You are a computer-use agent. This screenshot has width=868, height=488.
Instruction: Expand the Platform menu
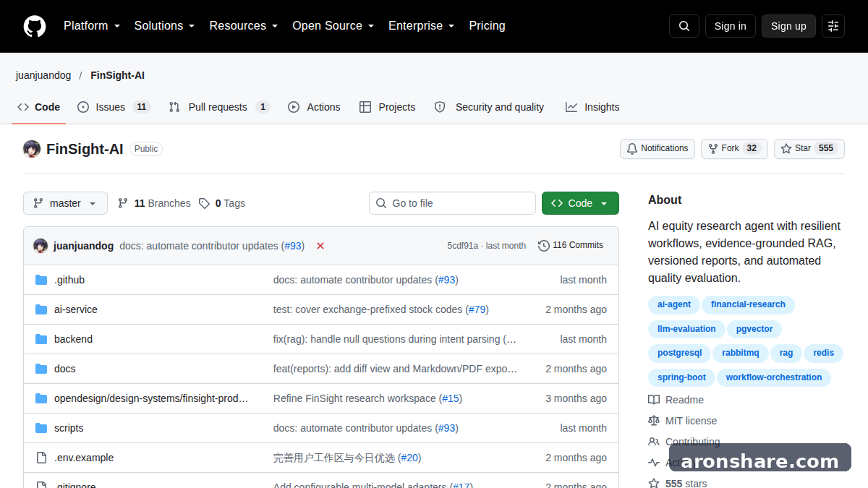pos(92,26)
